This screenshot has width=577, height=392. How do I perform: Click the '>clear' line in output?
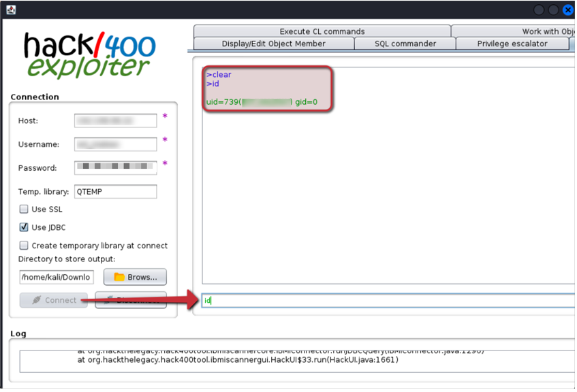point(219,74)
